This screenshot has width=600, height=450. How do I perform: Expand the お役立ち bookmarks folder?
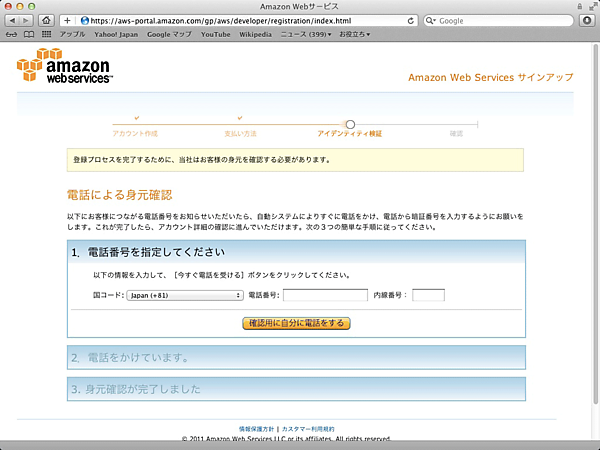(x=355, y=34)
